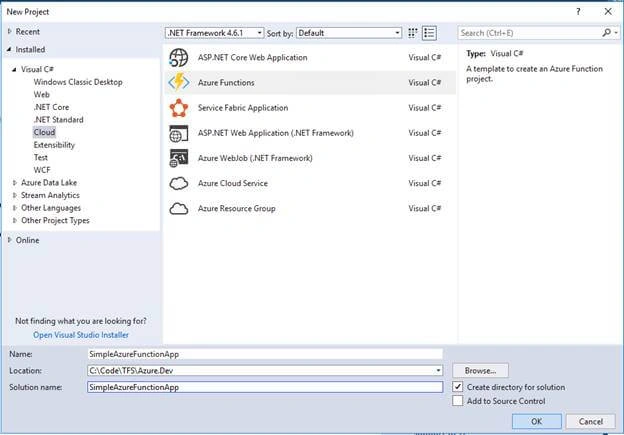The width and height of the screenshot is (624, 435).
Task: Select the Azure Functions template name
Action: tap(226, 83)
